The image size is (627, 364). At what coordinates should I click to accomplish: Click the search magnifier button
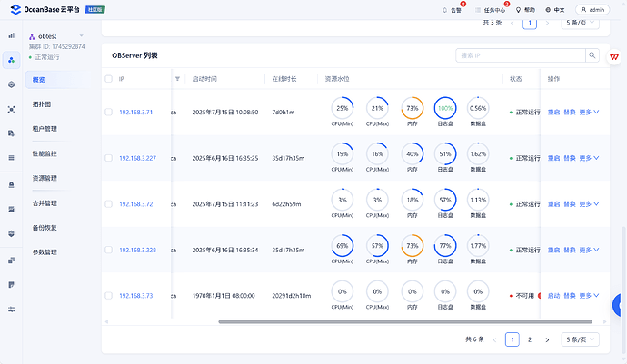pyautogui.click(x=592, y=55)
